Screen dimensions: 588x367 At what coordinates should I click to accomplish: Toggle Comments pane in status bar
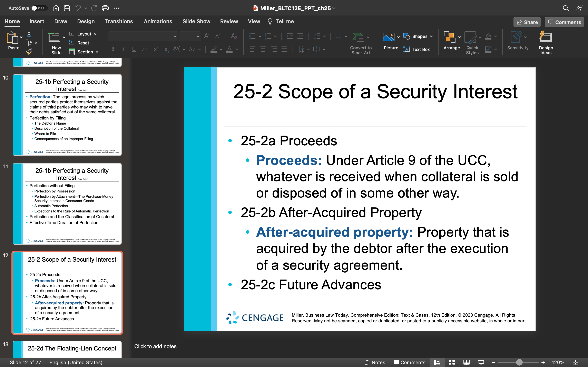[x=409, y=362]
